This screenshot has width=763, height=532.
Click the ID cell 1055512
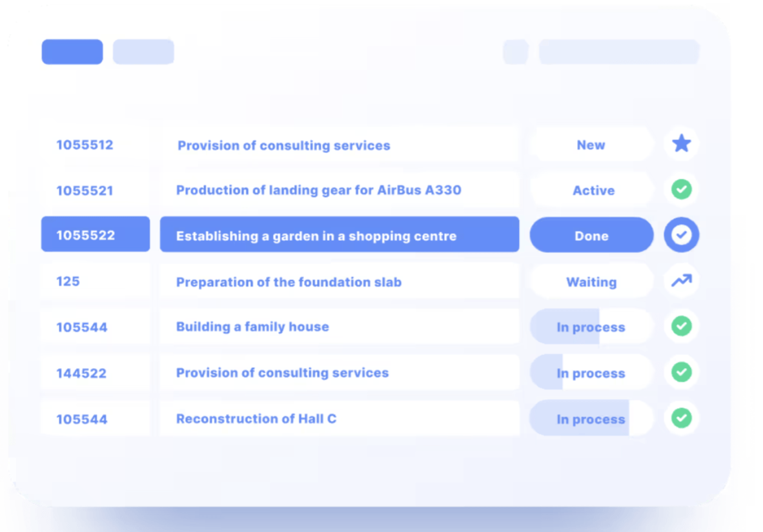pos(85,145)
